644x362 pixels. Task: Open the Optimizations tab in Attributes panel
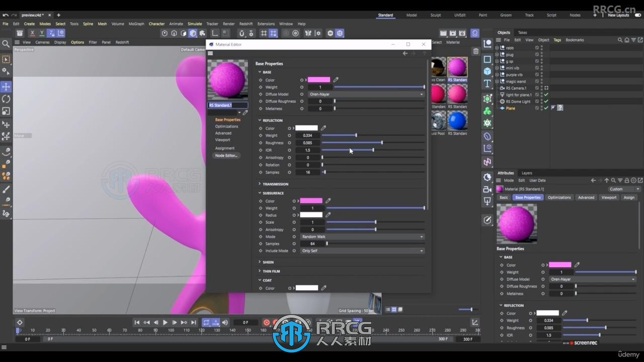(x=559, y=198)
